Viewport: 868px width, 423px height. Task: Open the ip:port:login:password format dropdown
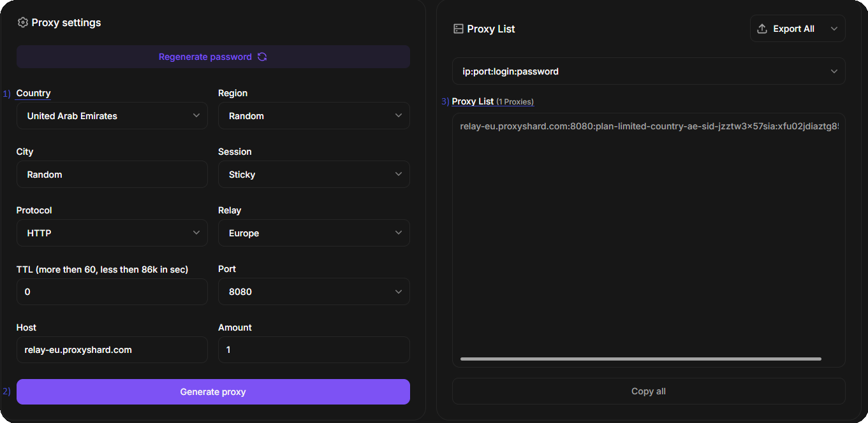[648, 71]
